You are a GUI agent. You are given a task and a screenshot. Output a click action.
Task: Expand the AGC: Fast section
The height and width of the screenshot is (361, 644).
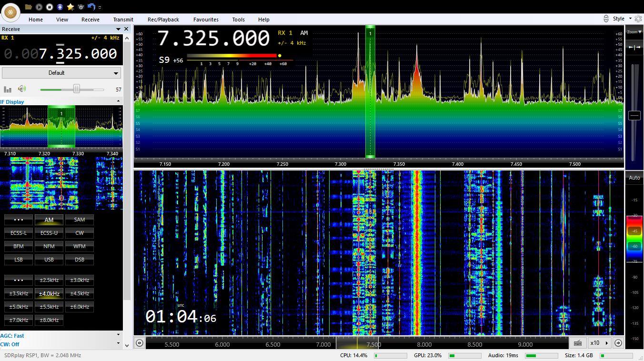point(118,335)
